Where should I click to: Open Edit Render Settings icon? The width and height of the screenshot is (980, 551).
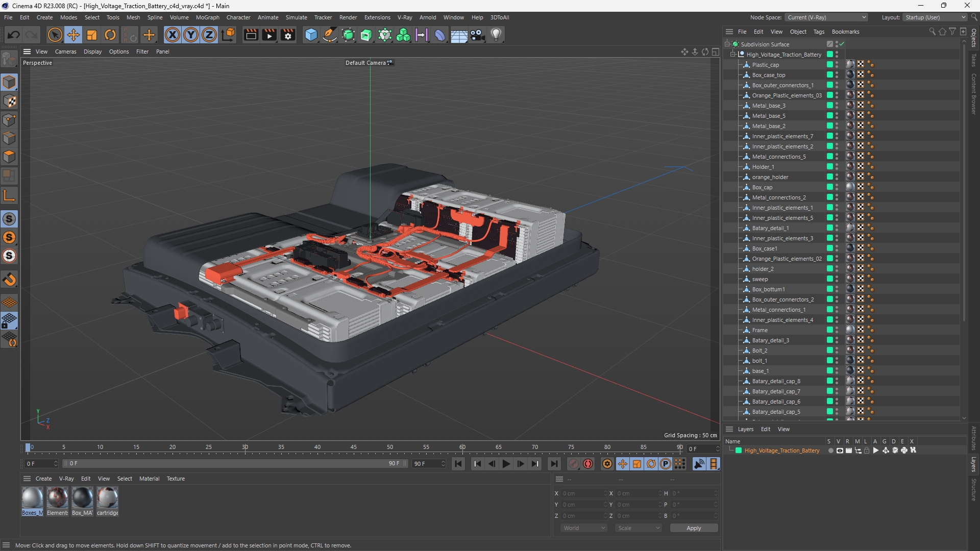tap(288, 35)
